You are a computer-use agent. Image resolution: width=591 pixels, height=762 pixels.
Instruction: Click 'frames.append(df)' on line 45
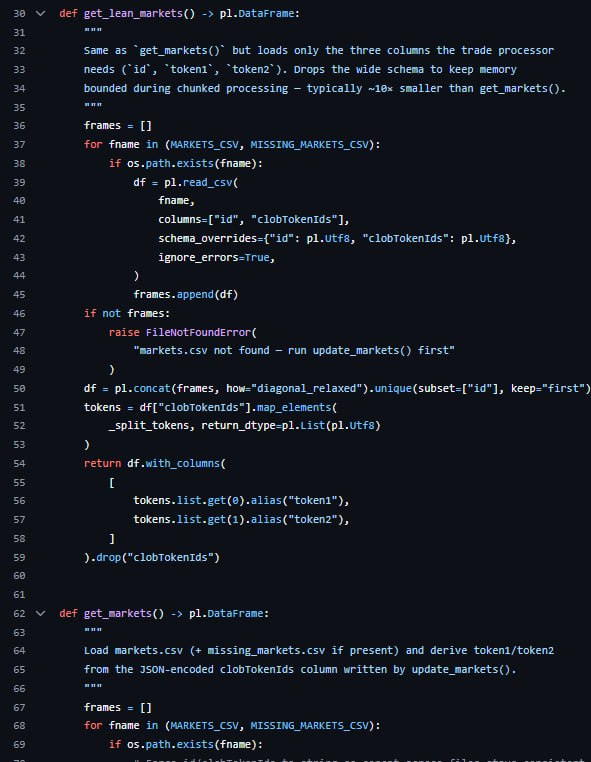[x=186, y=295]
